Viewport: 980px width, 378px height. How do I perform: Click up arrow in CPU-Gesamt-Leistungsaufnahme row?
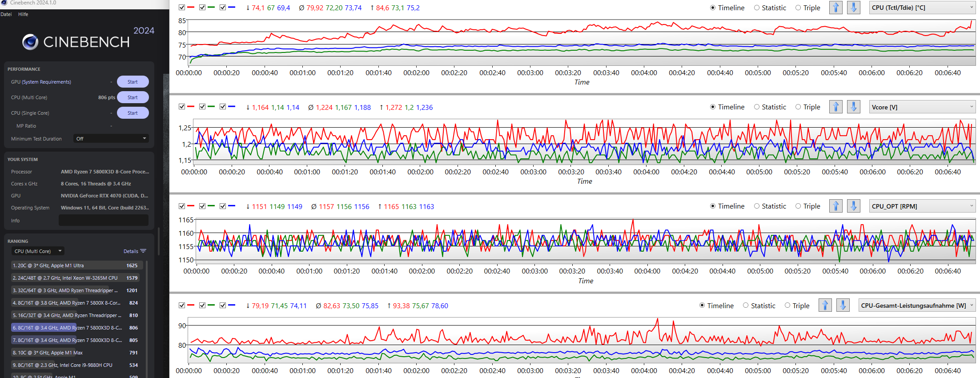[x=825, y=305]
